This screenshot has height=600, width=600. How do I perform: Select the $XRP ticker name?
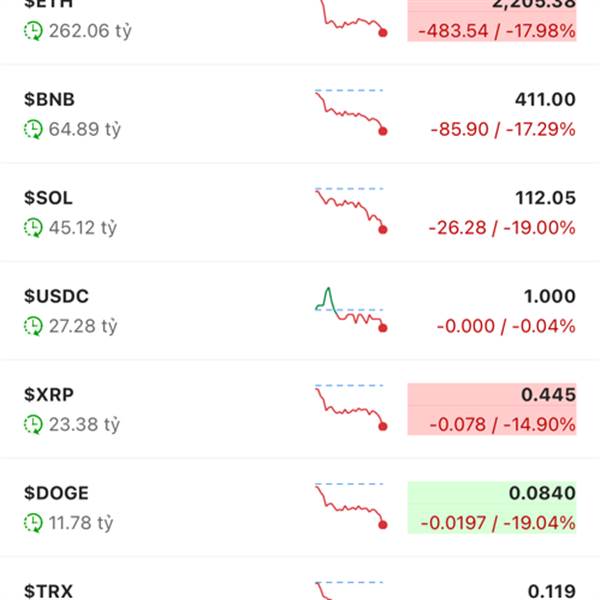(x=49, y=395)
